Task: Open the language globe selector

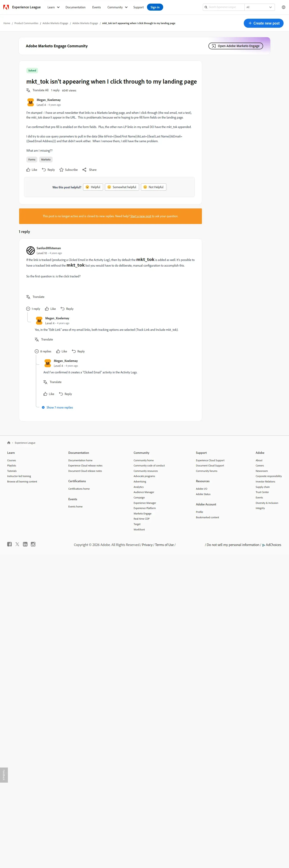Action: pyautogui.click(x=283, y=7)
